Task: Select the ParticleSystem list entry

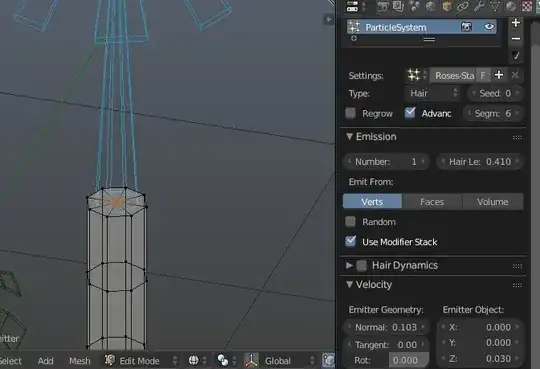Action: (x=422, y=27)
